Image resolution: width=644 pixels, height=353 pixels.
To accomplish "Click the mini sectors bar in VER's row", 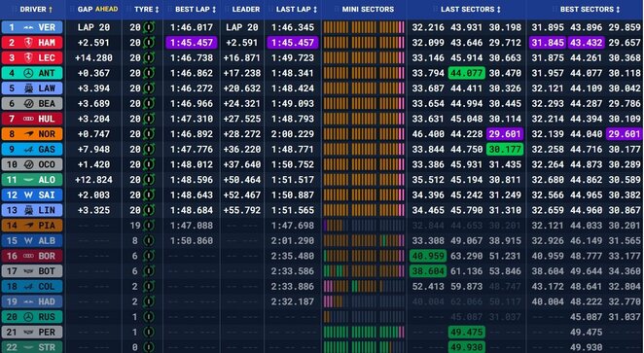I will pos(364,27).
